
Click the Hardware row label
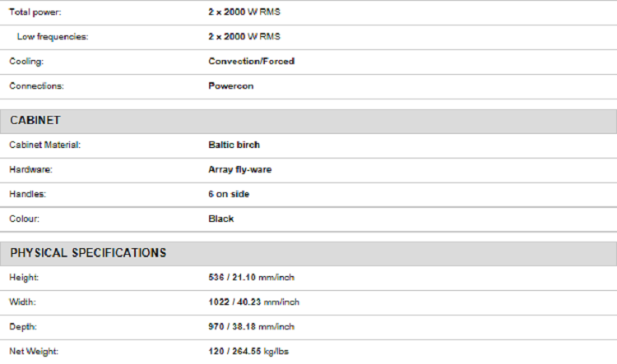(31, 169)
